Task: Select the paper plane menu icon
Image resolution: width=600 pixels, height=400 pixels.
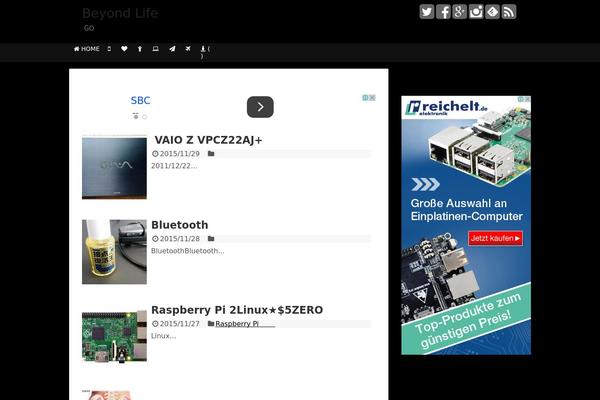Action: [x=172, y=49]
